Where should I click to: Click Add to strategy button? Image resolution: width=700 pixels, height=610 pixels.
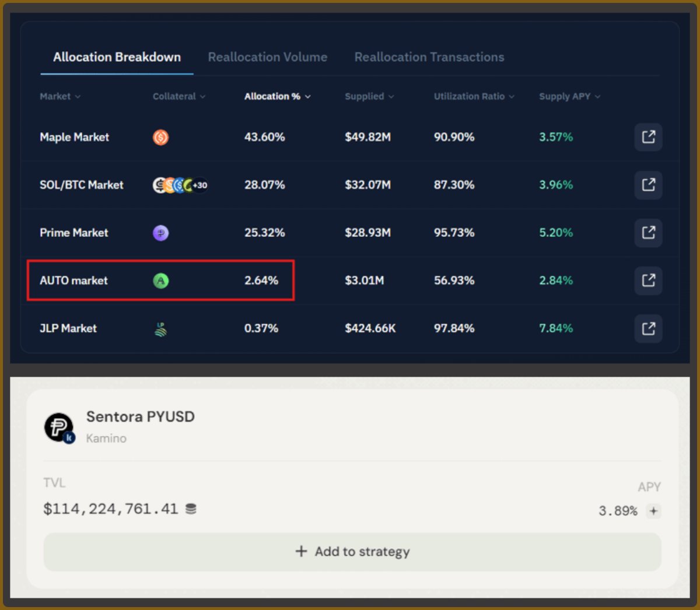pos(352,552)
